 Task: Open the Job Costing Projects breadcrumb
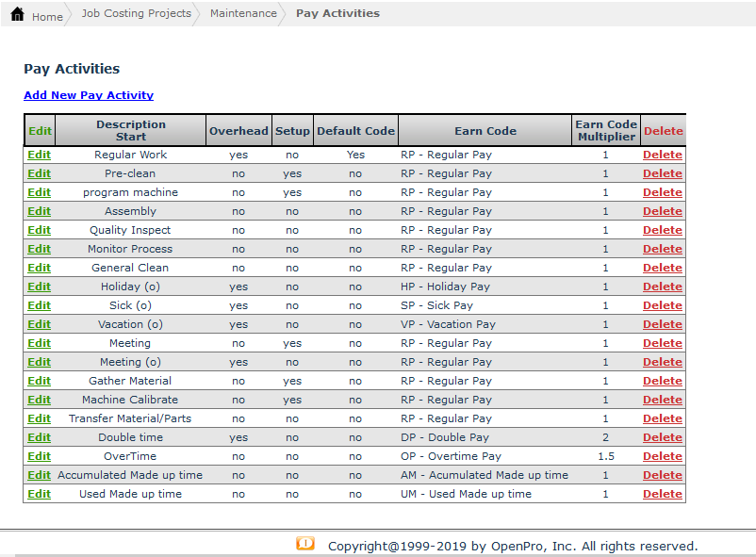136,13
